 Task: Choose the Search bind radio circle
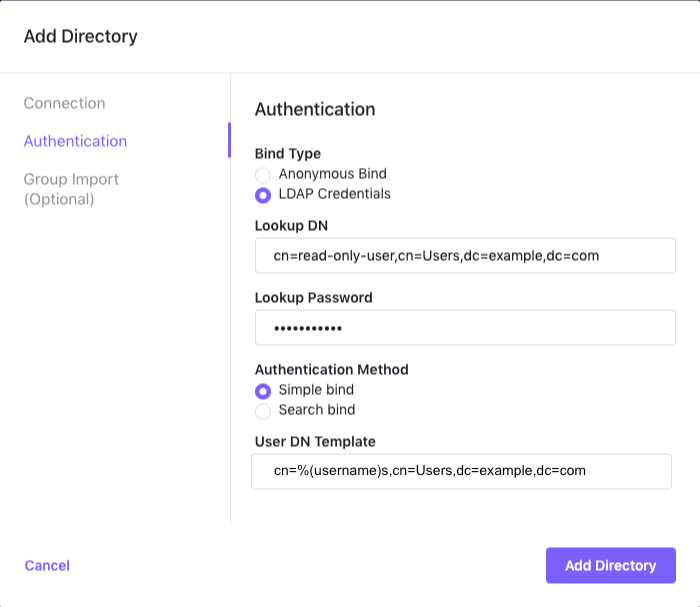(263, 411)
